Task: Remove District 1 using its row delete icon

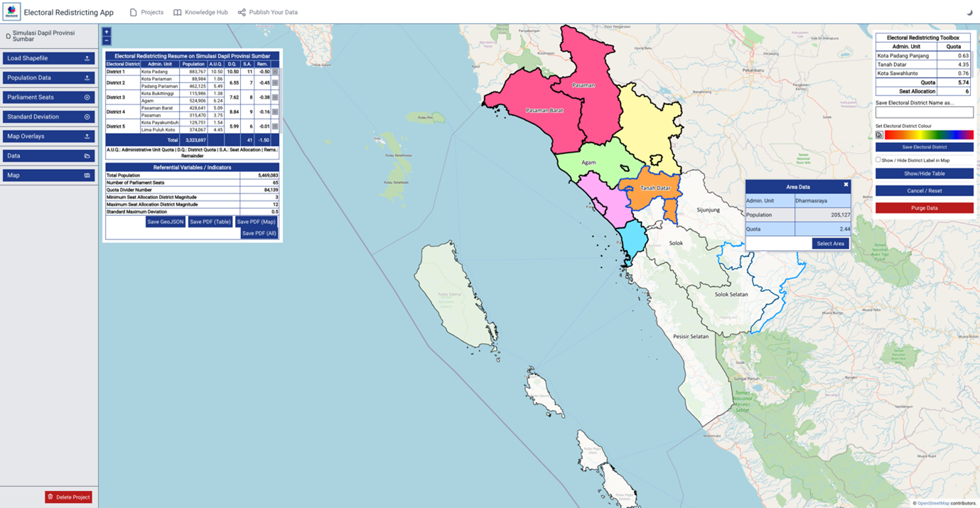Action: [x=275, y=72]
